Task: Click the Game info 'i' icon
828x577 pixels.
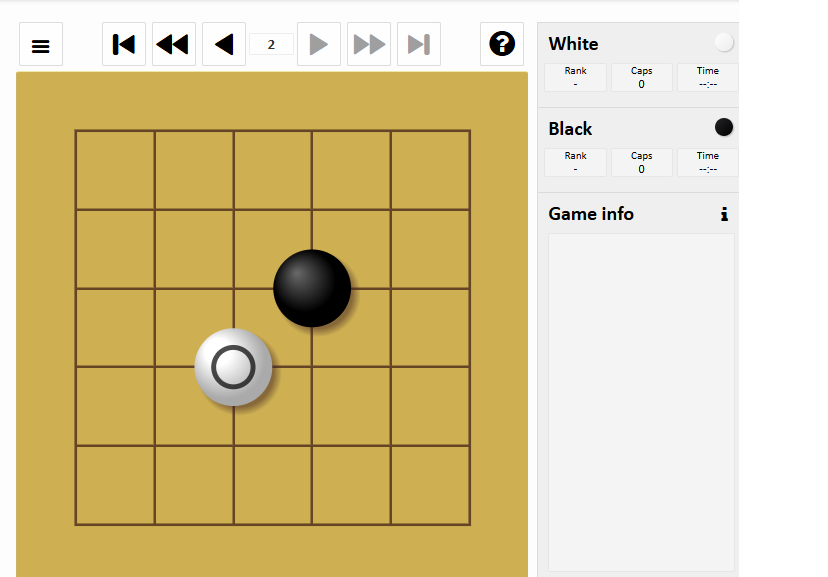Action: [724, 214]
